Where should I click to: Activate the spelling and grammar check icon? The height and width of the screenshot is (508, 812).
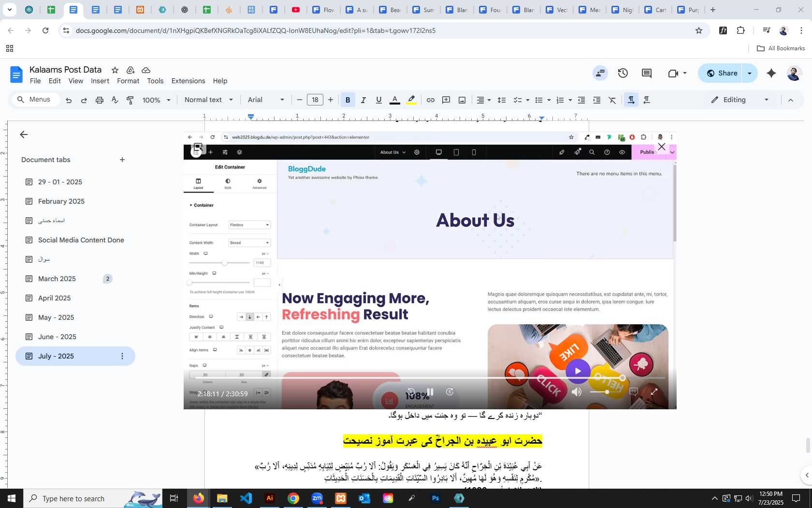coord(115,100)
